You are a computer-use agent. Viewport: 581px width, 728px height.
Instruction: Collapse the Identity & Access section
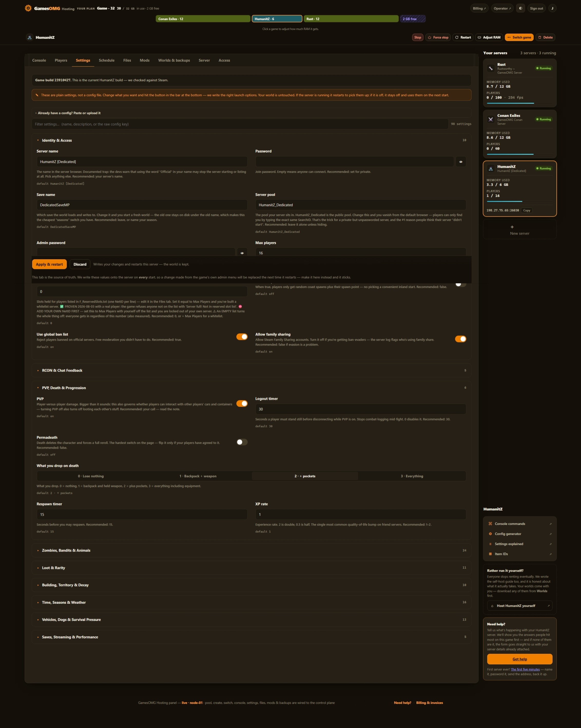(x=251, y=140)
